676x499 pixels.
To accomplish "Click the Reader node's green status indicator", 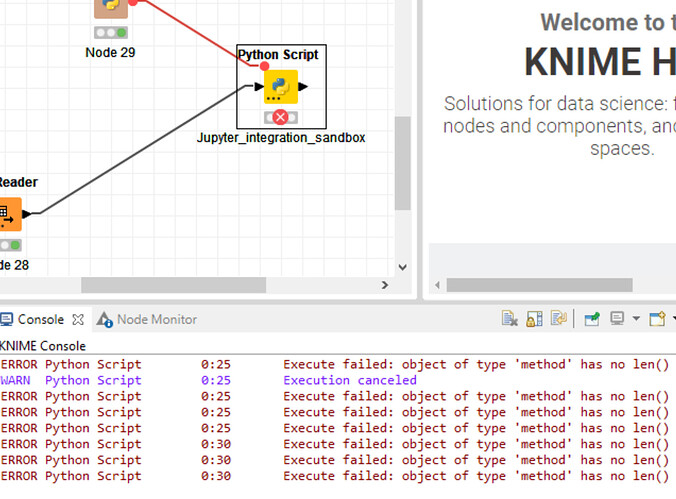I will (x=15, y=245).
